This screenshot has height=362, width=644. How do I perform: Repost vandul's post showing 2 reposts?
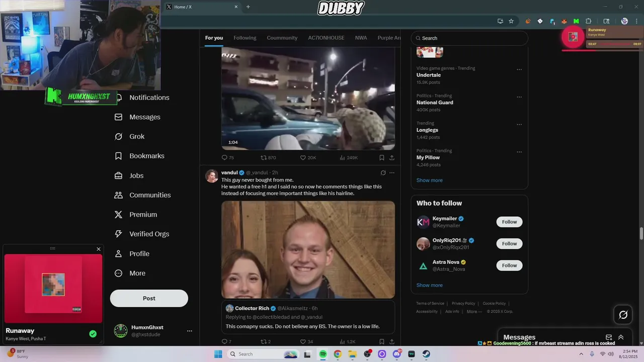265,342
